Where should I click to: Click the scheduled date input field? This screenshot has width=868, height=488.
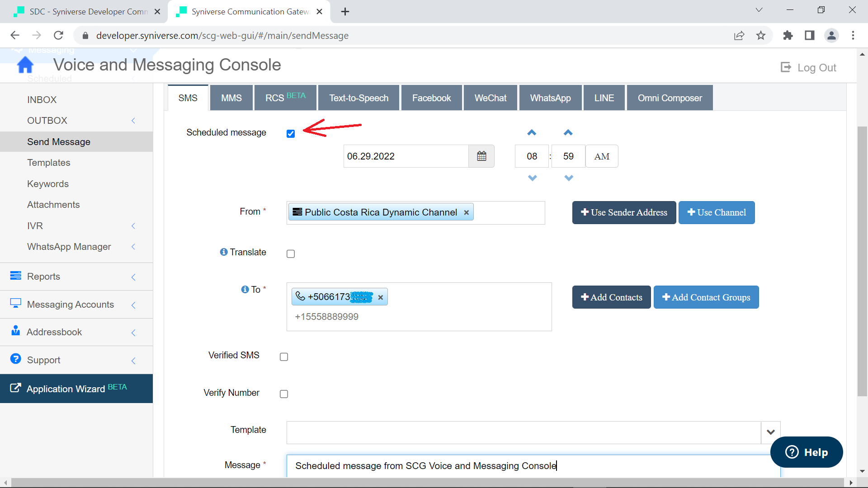point(406,156)
